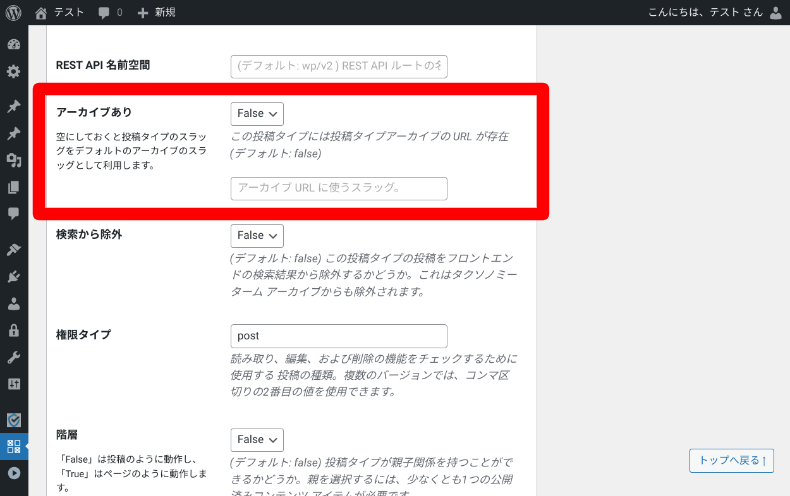Click the WordPress logo in admin bar

14,12
